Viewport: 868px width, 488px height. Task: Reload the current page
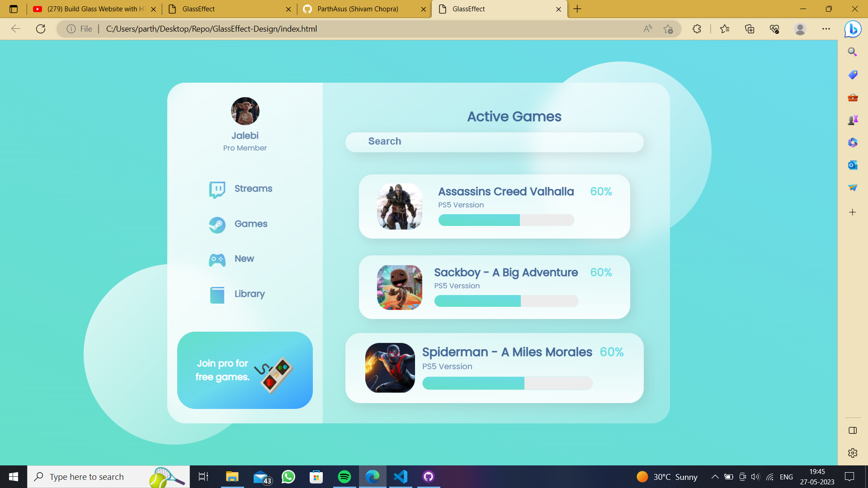click(41, 28)
